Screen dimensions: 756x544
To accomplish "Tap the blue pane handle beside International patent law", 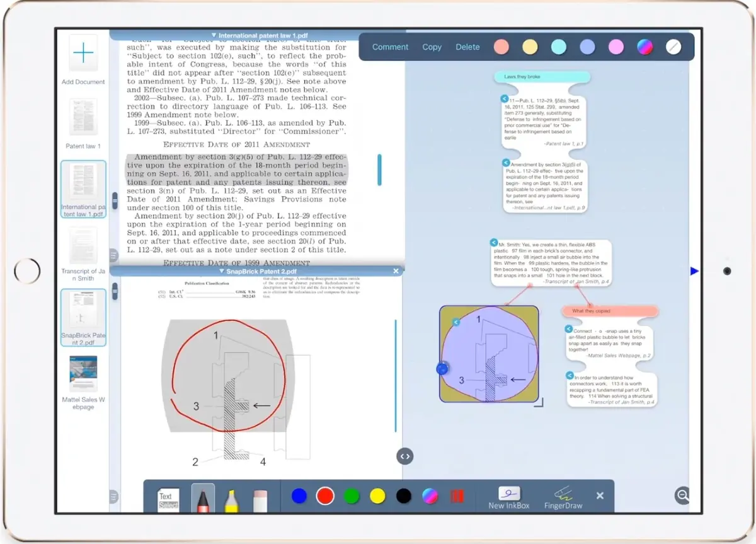I will 115,201.
